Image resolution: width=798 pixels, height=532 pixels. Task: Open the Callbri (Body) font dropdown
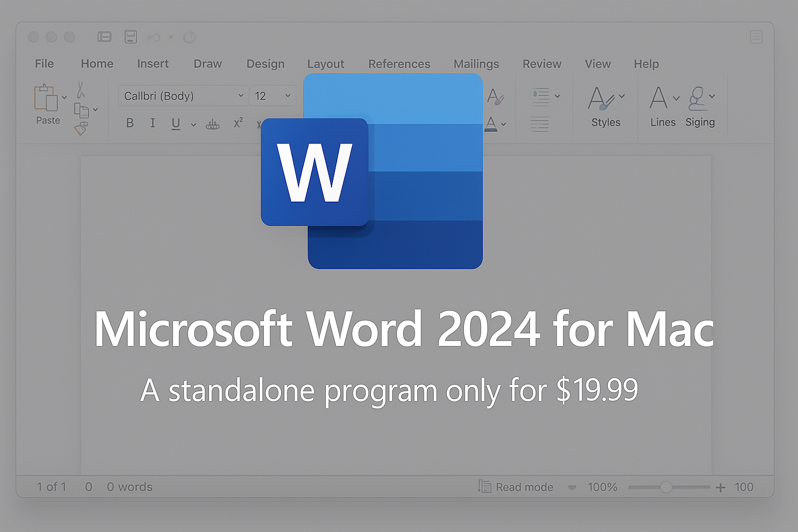[x=183, y=96]
